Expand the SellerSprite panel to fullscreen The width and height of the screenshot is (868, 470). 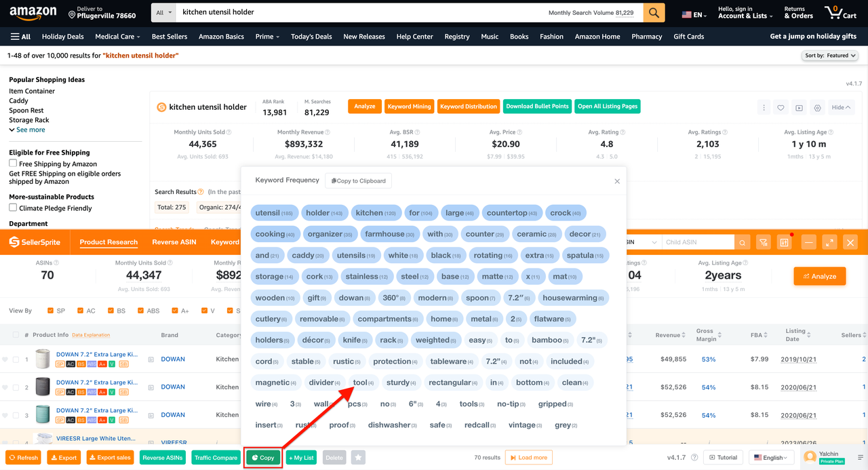[829, 242]
